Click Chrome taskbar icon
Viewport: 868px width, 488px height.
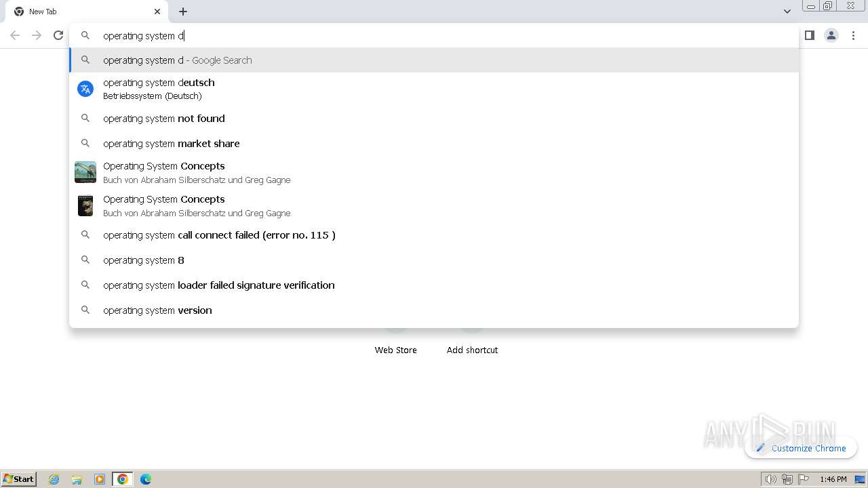click(123, 479)
